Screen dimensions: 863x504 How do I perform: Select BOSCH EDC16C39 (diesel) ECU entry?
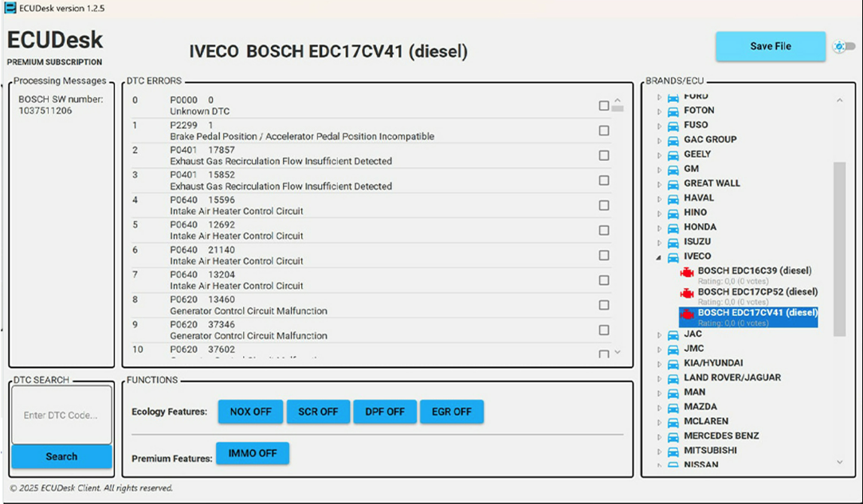tap(755, 271)
